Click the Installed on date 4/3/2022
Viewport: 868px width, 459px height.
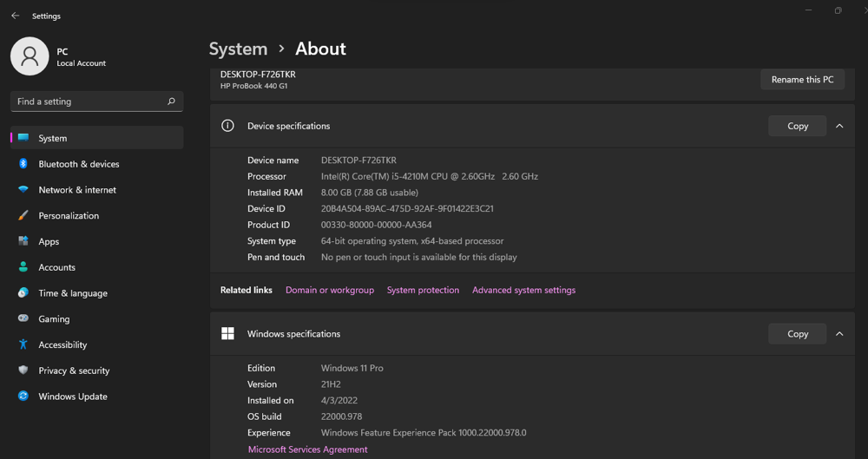point(339,400)
